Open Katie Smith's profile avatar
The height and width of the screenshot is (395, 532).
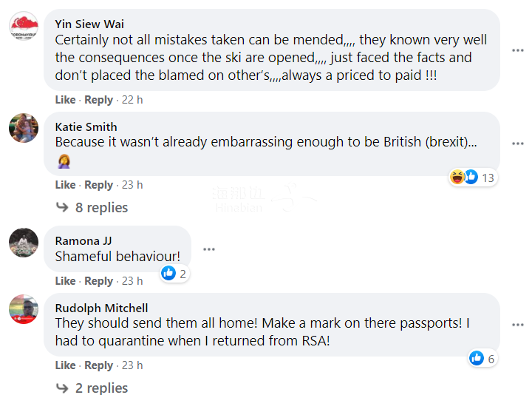pos(24,128)
